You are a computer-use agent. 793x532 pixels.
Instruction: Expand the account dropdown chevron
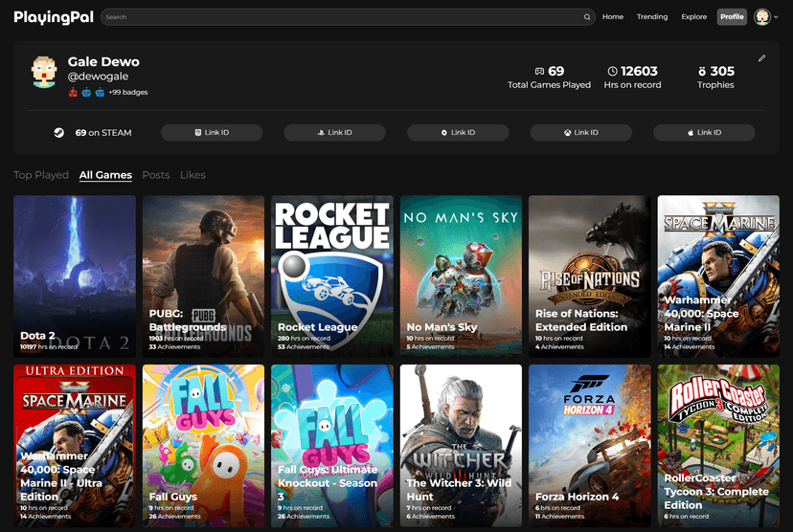coord(777,17)
